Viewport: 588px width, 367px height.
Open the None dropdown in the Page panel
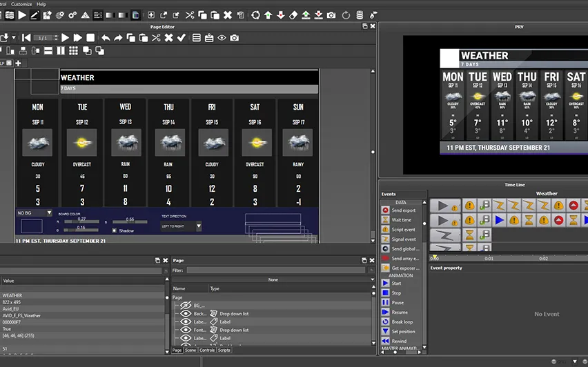point(273,279)
